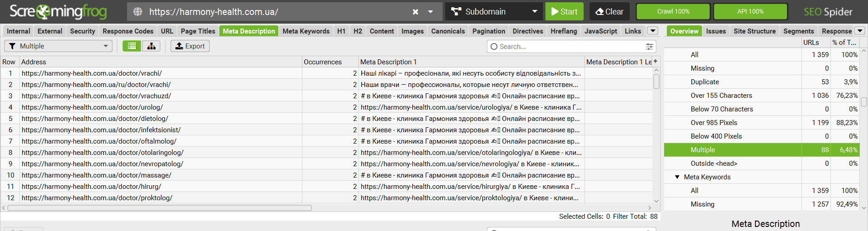Open the Page Titles tab
The width and height of the screenshot is (868, 231).
[198, 31]
